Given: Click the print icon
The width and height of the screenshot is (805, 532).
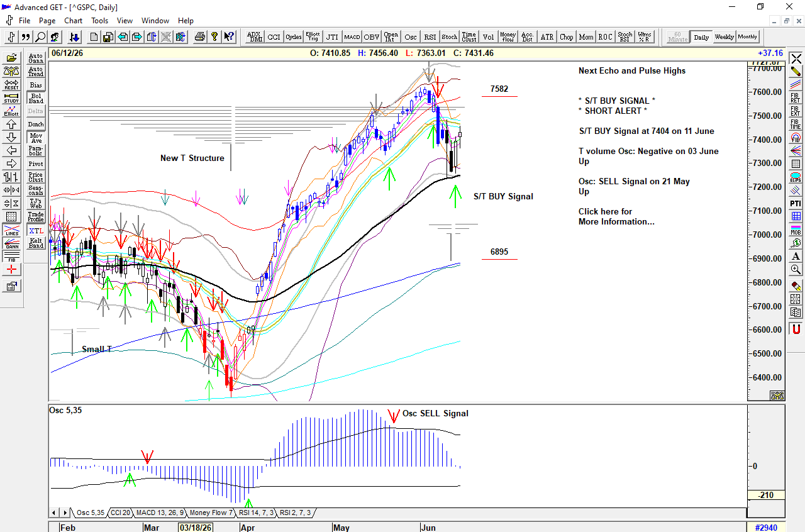Looking at the screenshot, I should [200, 37].
